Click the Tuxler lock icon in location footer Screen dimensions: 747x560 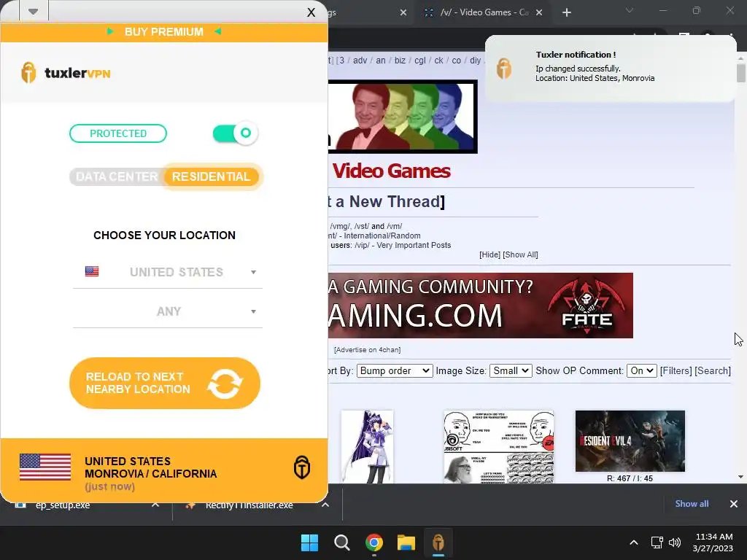click(301, 467)
